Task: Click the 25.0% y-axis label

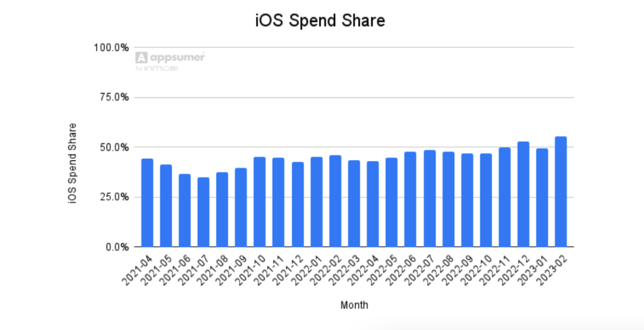Action: click(x=113, y=197)
